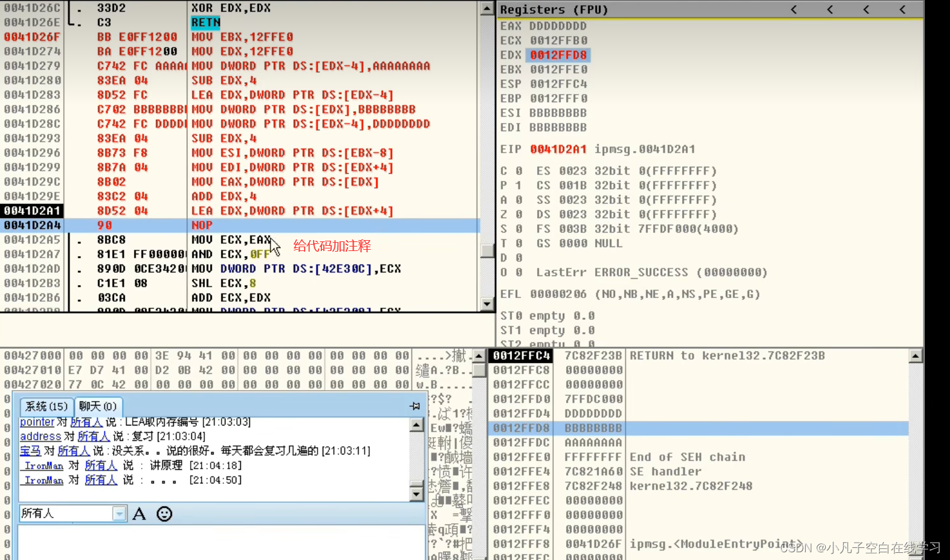Click the memory dump pane scroll-up arrow
Image resolution: width=950 pixels, height=560 pixels.
tap(479, 356)
